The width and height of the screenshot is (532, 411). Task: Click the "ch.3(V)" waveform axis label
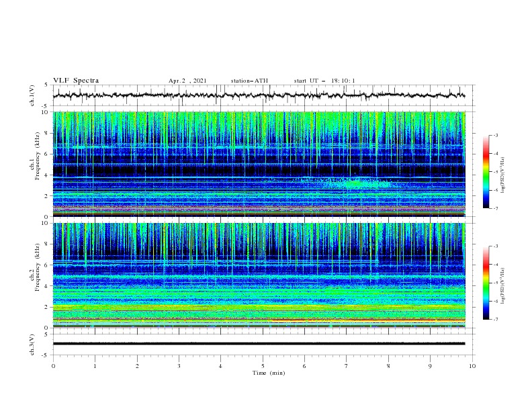click(x=32, y=345)
